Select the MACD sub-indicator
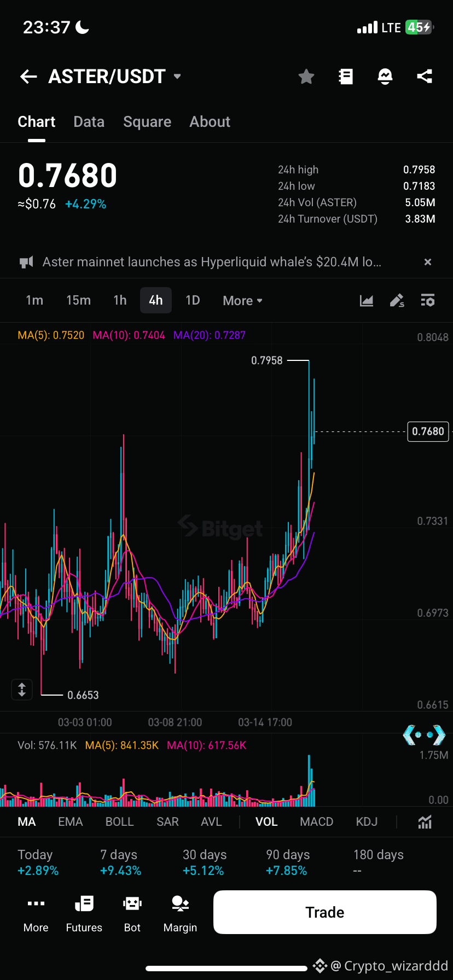The image size is (453, 980). coord(317,822)
